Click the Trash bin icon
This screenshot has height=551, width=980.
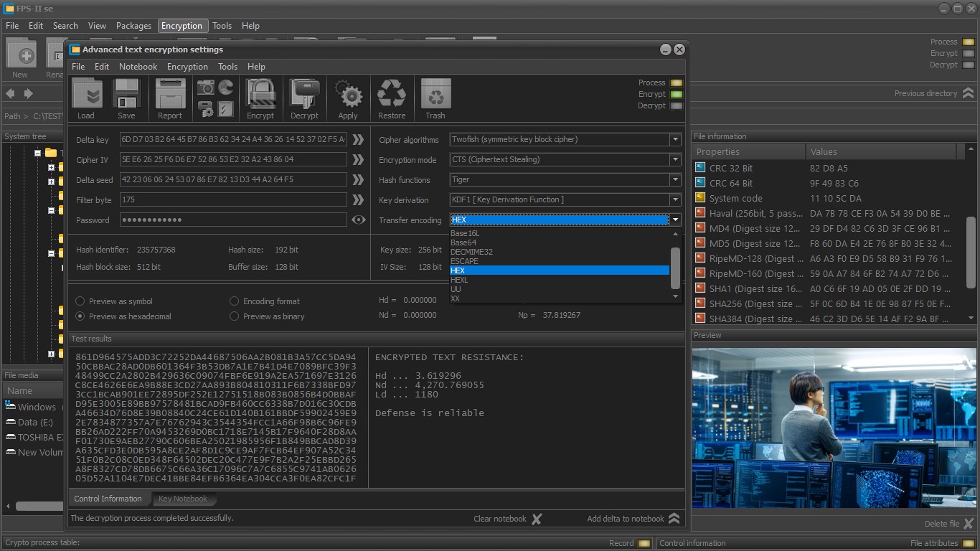click(x=435, y=94)
